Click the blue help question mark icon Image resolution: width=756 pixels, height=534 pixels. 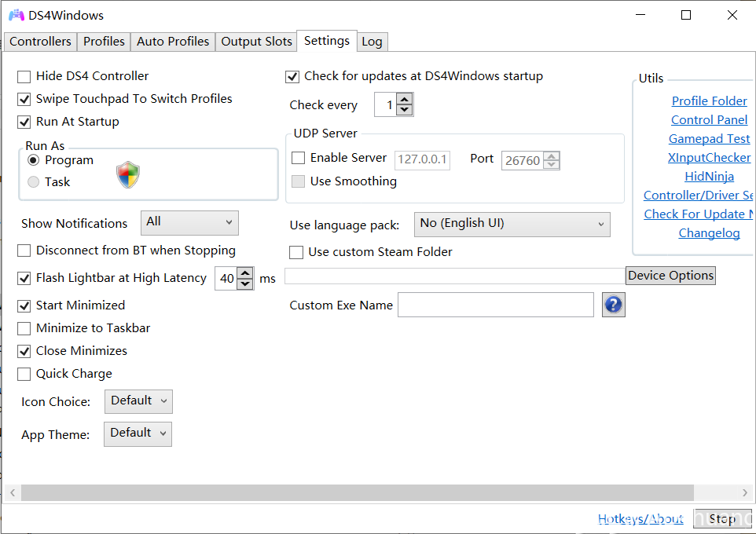[613, 305]
